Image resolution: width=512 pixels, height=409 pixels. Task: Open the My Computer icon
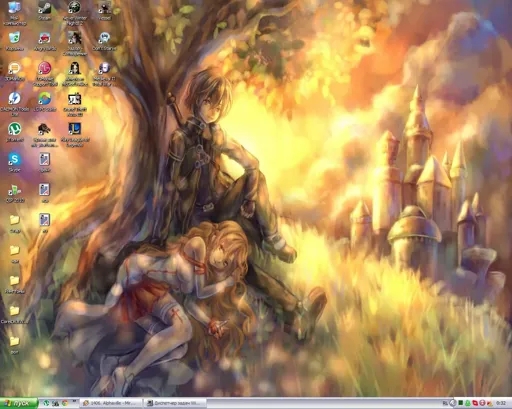click(14, 13)
